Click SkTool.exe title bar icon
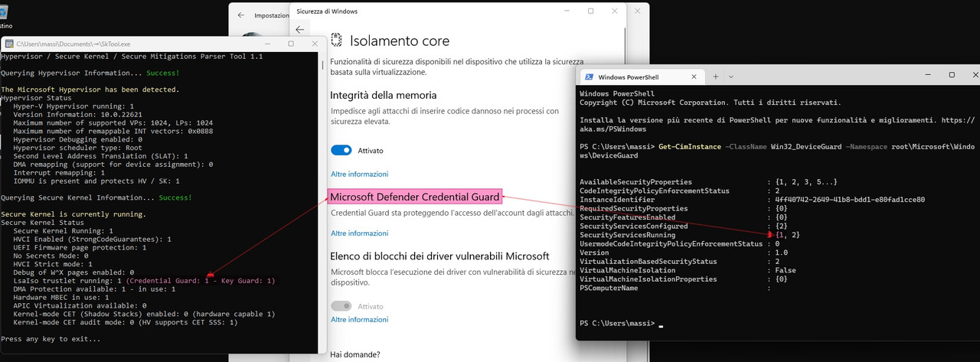 8,44
